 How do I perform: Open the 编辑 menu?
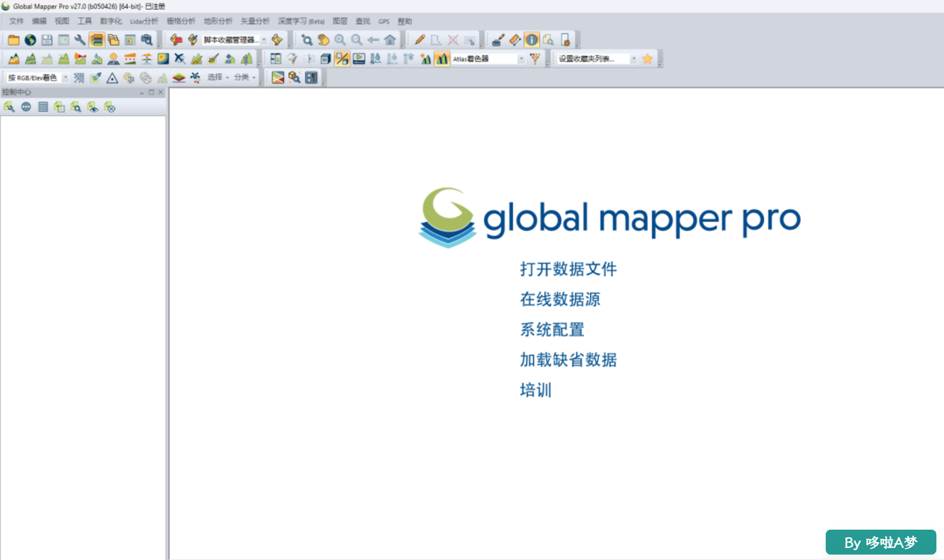(39, 21)
